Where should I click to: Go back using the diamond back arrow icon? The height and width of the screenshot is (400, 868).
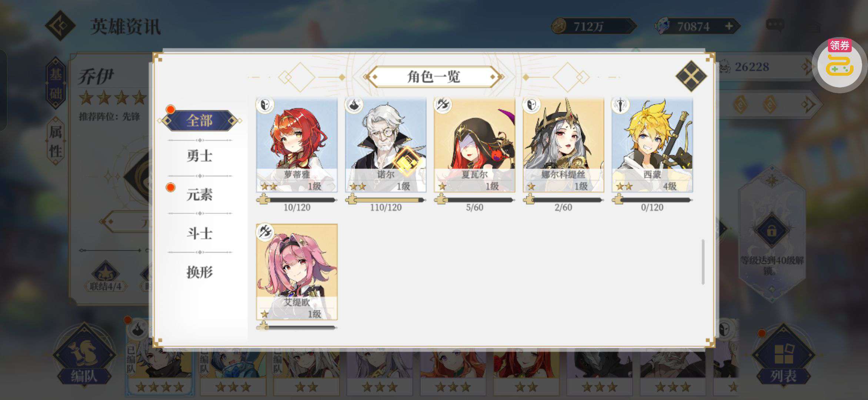coord(60,26)
